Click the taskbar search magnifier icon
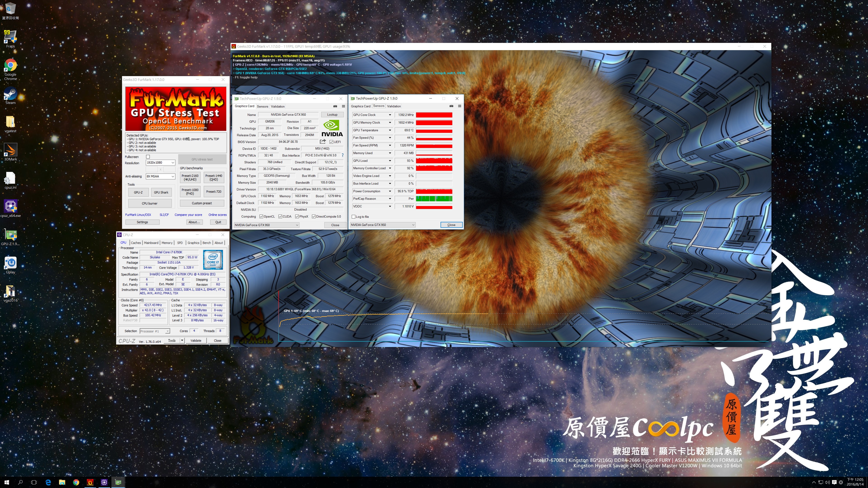 (x=20, y=482)
